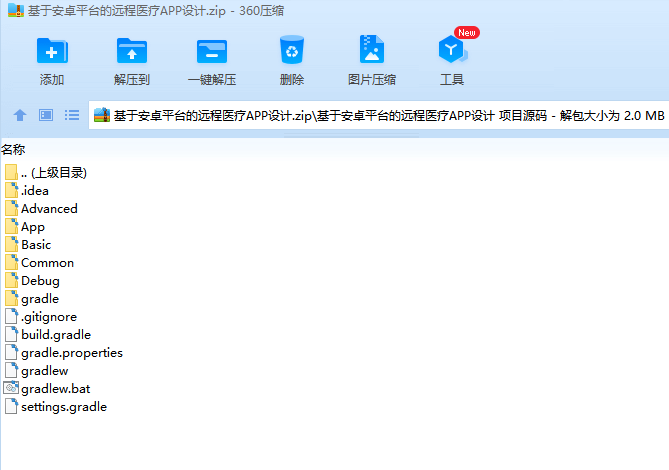Click the Debug folder icon
Viewport: 669px width, 470px height.
point(12,280)
